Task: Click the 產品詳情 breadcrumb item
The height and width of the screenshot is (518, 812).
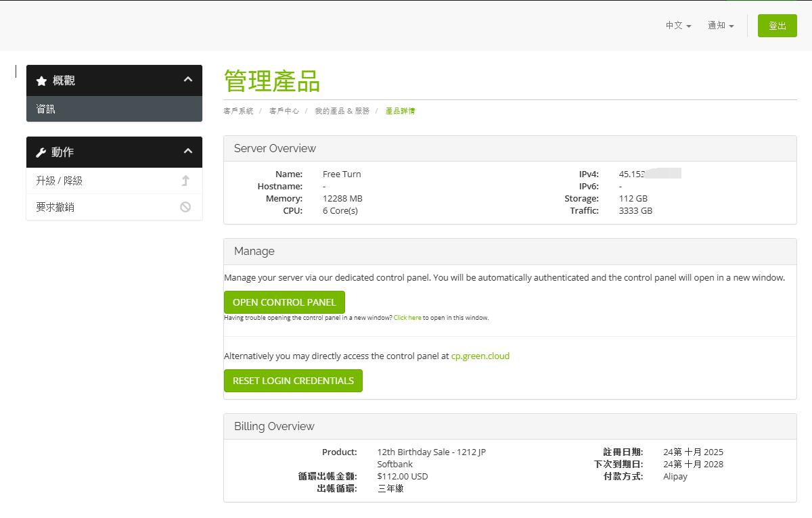Action: [400, 111]
